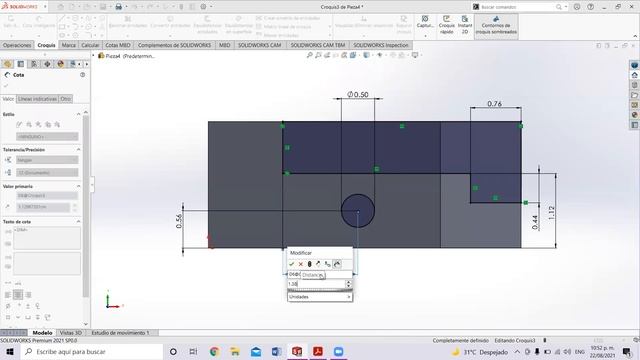The width and height of the screenshot is (640, 360).
Task: Activate Croquis rápido tool
Action: pos(447,24)
